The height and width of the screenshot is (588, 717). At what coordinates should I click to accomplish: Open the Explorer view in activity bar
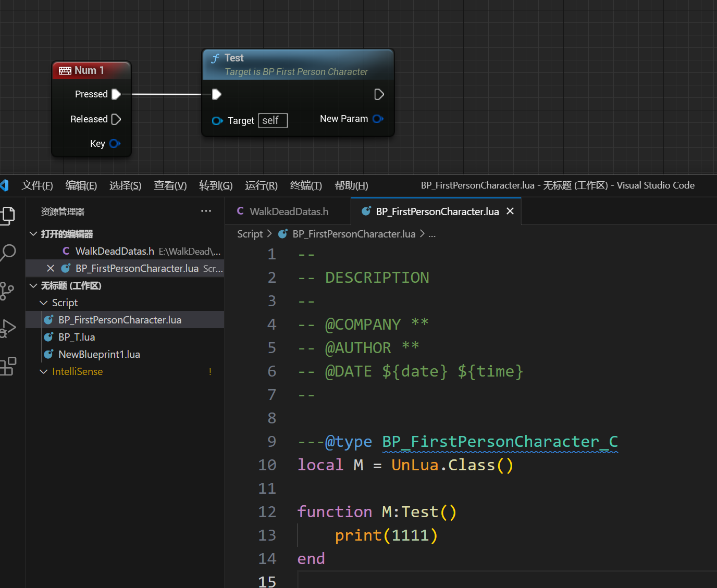coord(8,215)
